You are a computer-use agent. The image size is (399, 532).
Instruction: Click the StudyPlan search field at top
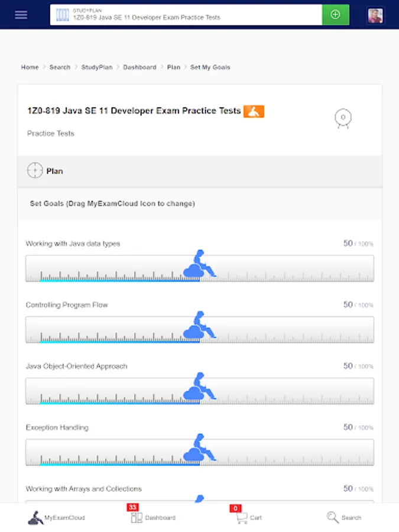coord(186,15)
